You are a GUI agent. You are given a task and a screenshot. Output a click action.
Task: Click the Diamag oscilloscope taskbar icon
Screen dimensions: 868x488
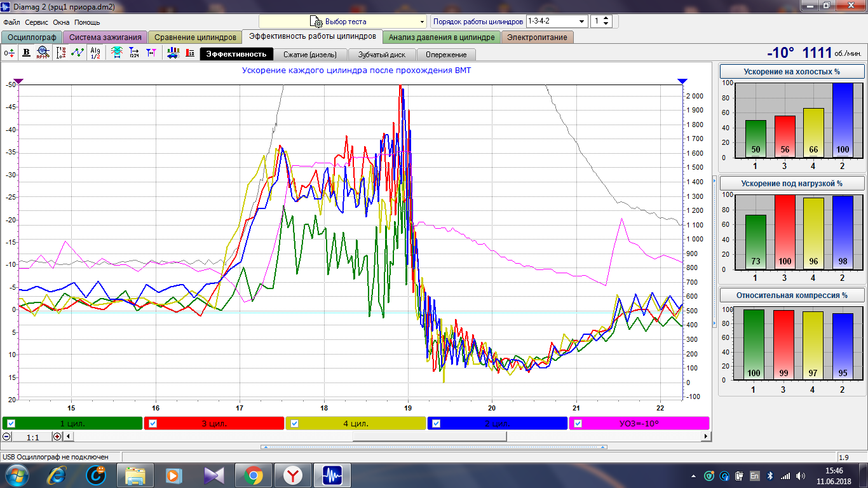[x=333, y=475]
